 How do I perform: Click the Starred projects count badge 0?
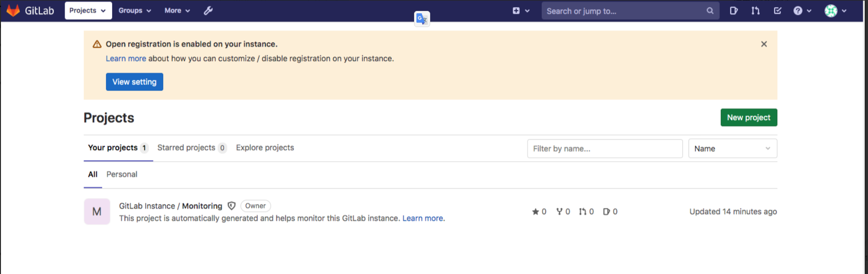(x=222, y=148)
